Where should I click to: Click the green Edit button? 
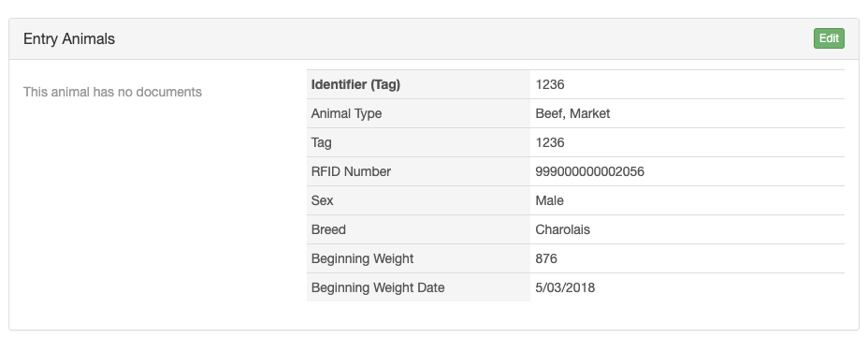tap(829, 38)
